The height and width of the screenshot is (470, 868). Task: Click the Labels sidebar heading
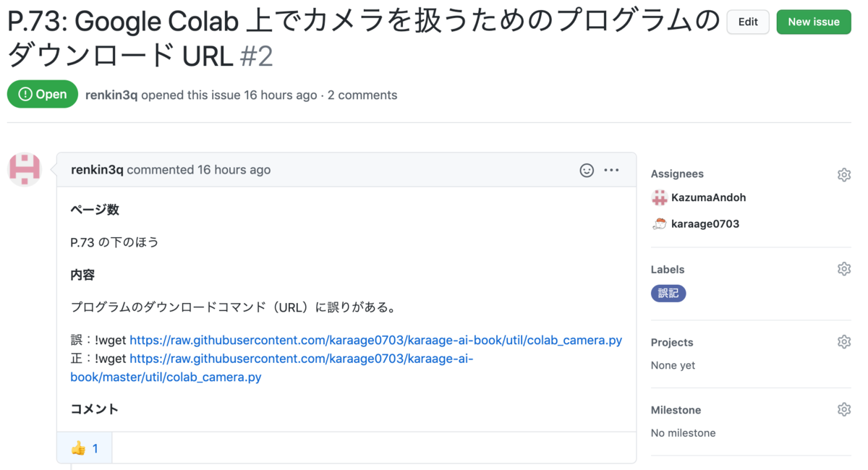(668, 269)
